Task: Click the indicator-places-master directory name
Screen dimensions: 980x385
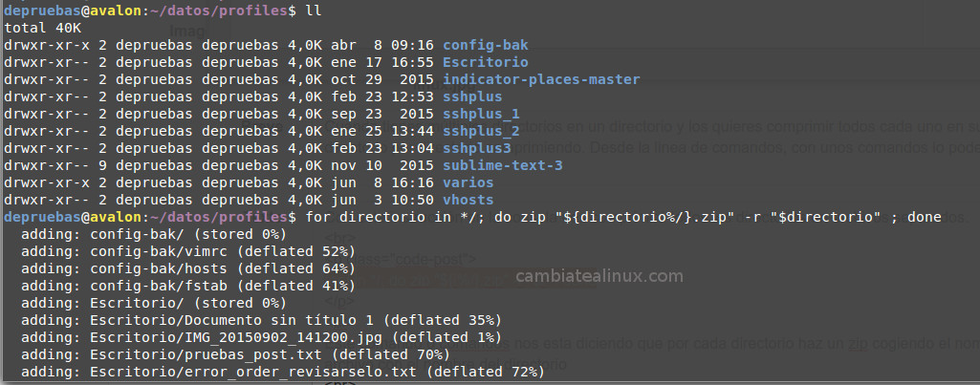Action: point(541,80)
